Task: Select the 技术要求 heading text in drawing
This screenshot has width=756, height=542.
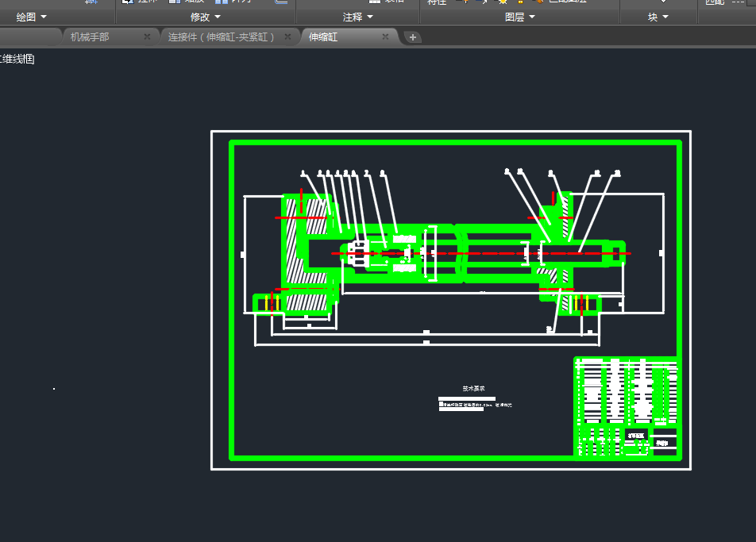Action: 473,389
